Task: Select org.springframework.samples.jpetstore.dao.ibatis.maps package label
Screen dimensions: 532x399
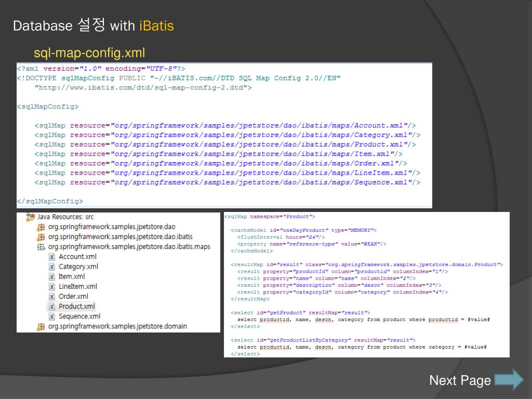Action: point(129,247)
